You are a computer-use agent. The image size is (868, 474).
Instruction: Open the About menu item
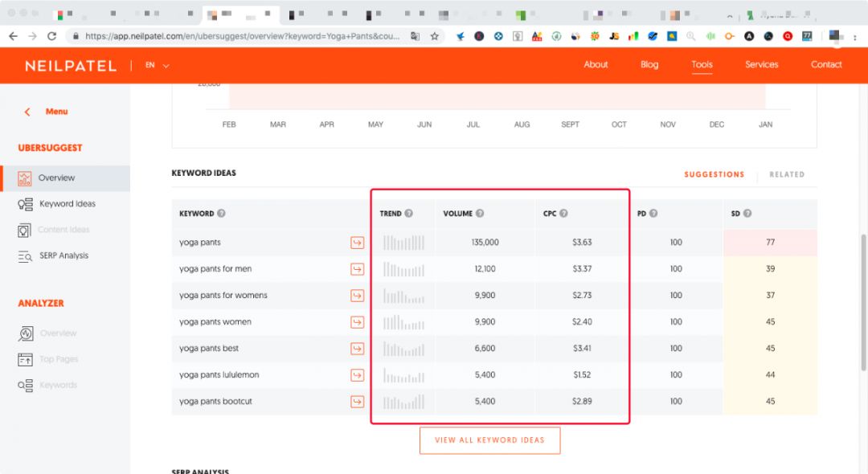(x=596, y=65)
